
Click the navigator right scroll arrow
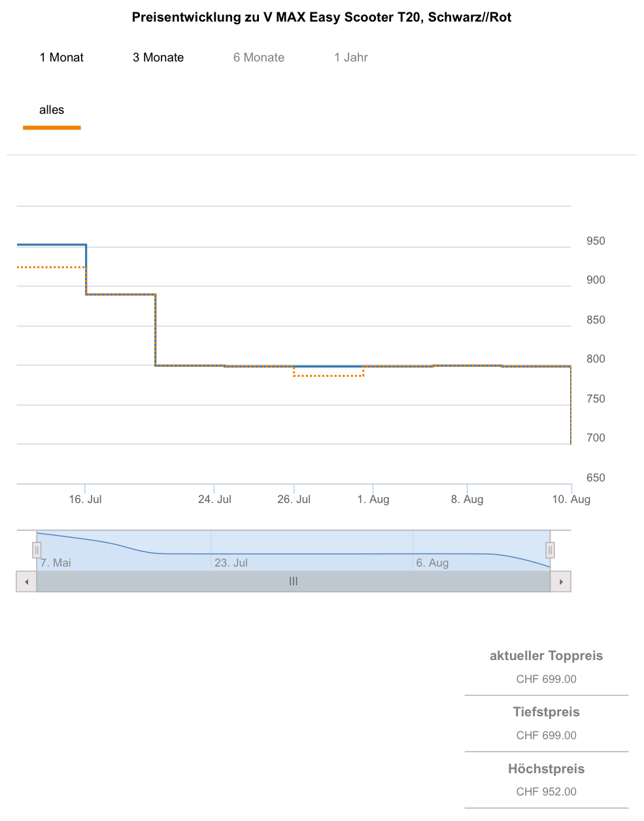(x=561, y=582)
